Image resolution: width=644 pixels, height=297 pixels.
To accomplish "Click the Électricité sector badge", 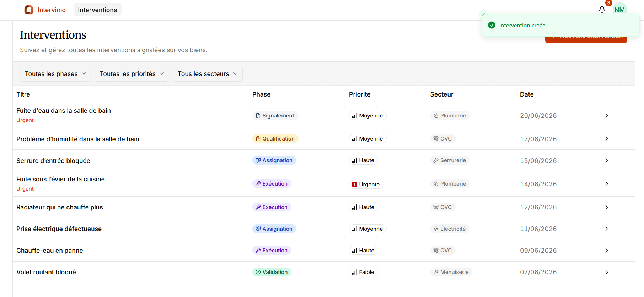I will click(450, 229).
